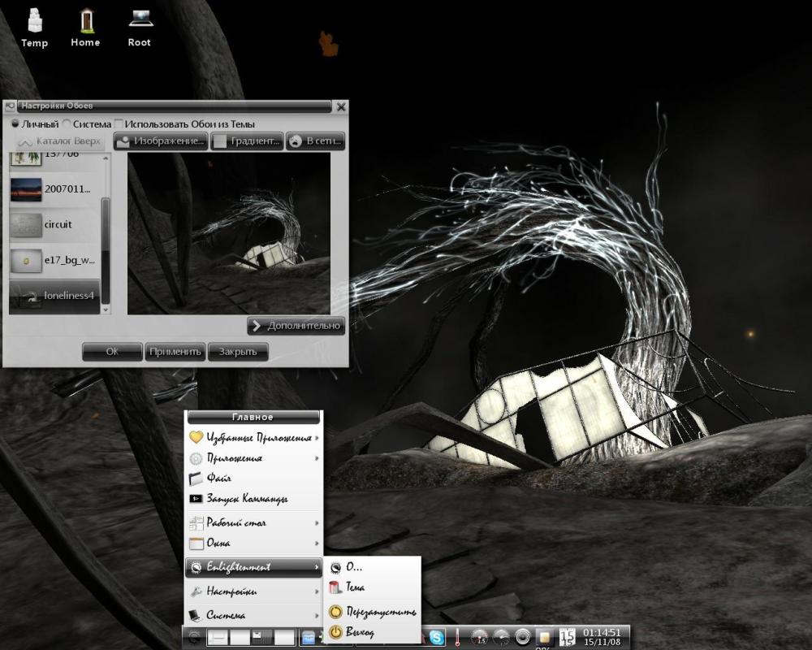Click wallpaper list scroll-up arrow

tap(106, 158)
